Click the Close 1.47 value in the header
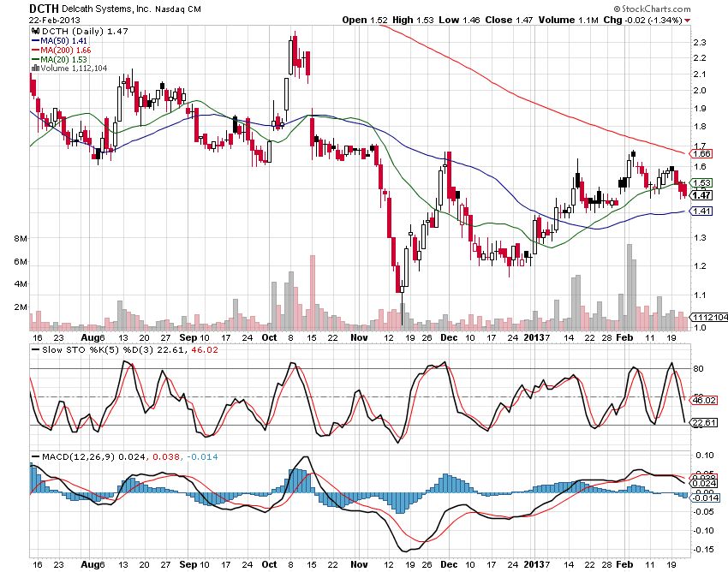This screenshot has width=728, height=572. pyautogui.click(x=509, y=20)
